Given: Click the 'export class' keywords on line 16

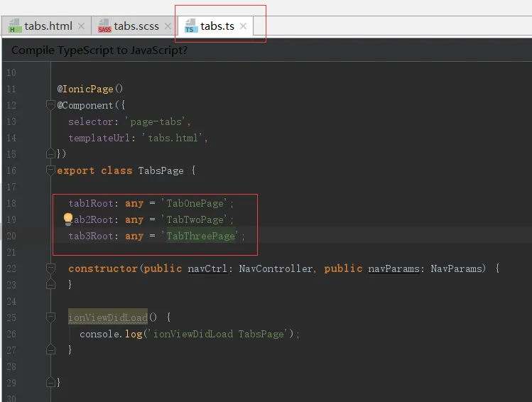Looking at the screenshot, I should [94, 170].
